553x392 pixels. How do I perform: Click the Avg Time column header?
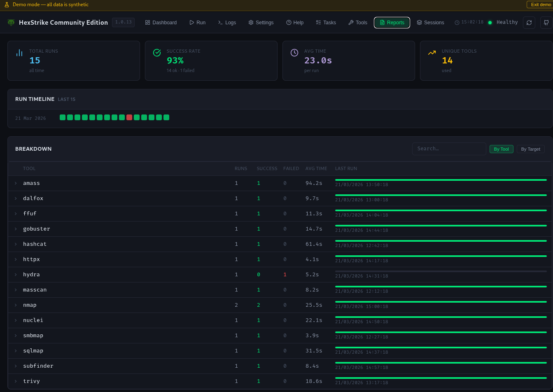point(316,168)
